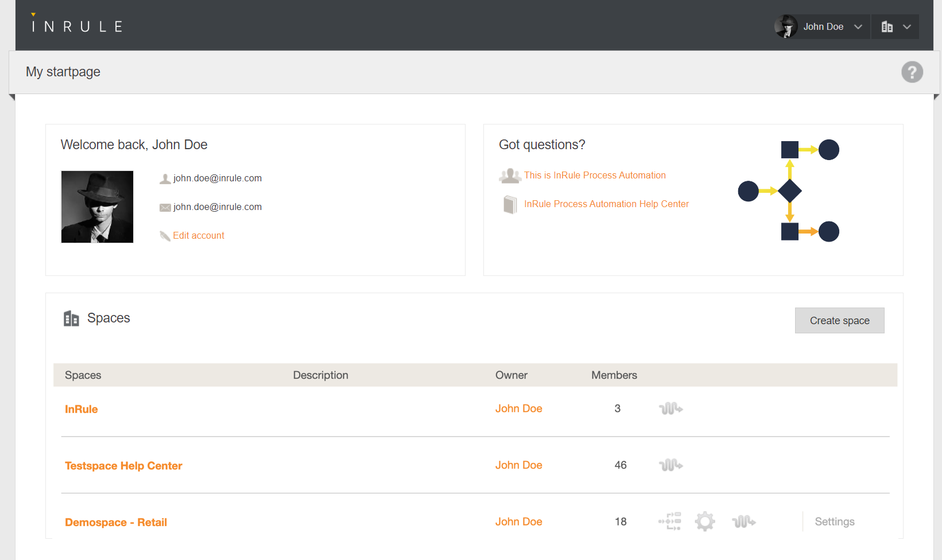The height and width of the screenshot is (560, 942).
Task: Open the InRule space
Action: [82, 409]
